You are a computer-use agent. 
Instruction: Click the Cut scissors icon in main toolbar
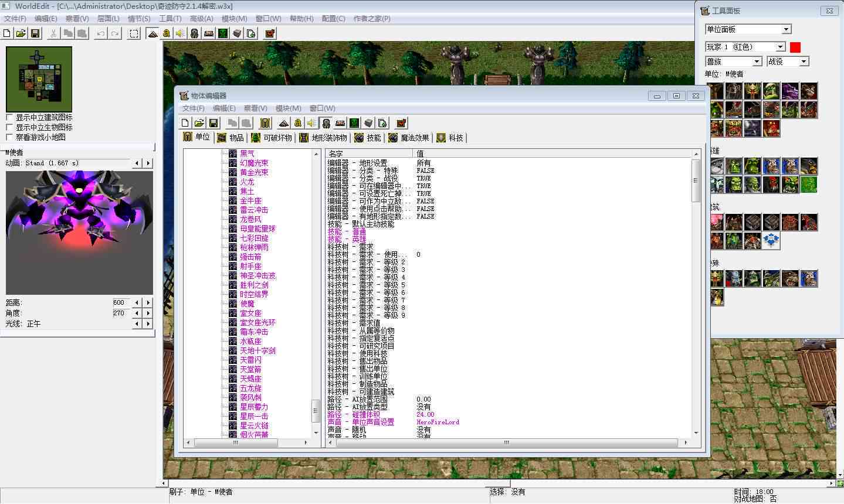point(53,33)
